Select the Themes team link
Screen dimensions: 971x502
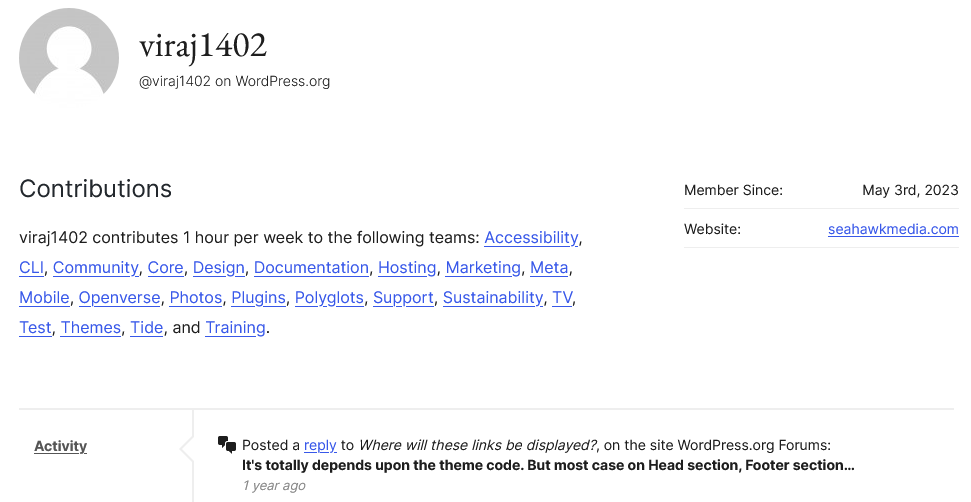coord(91,327)
